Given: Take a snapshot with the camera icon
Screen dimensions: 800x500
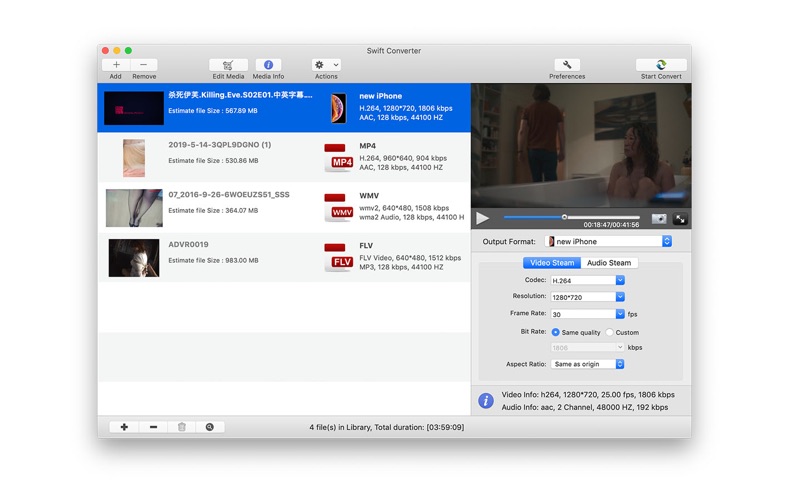Looking at the screenshot, I should (659, 218).
